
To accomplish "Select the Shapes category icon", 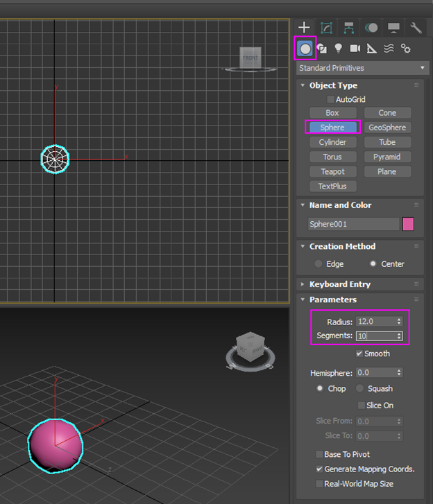I will (322, 49).
